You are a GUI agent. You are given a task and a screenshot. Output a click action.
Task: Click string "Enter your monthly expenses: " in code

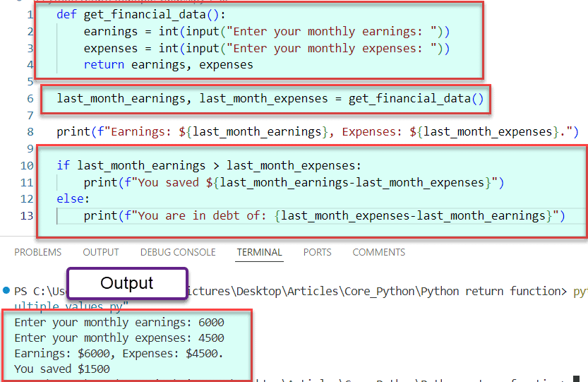(x=332, y=49)
